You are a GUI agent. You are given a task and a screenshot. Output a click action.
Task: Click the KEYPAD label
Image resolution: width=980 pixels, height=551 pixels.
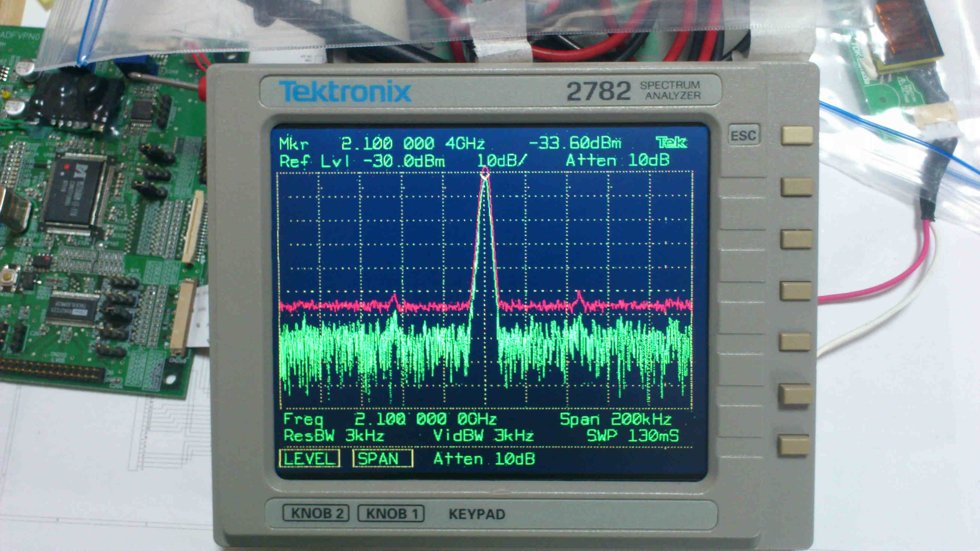click(477, 514)
